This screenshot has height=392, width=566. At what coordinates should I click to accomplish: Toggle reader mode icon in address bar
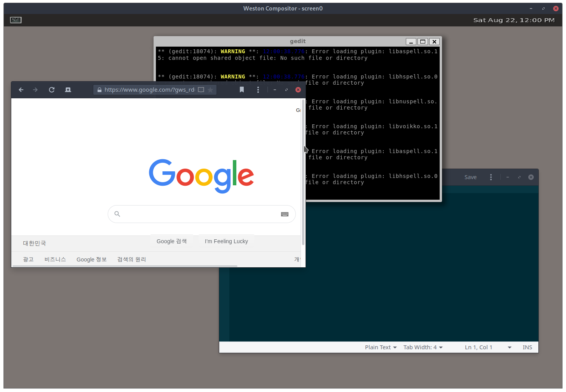(201, 90)
